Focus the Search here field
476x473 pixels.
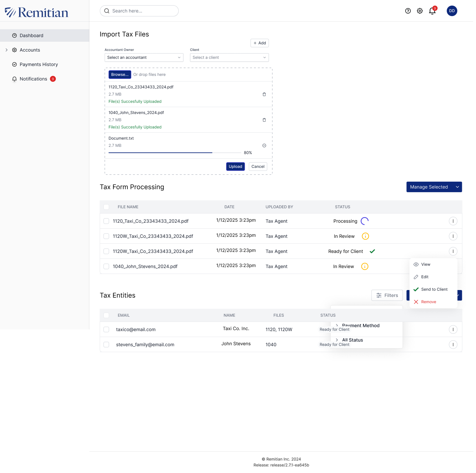tap(139, 11)
